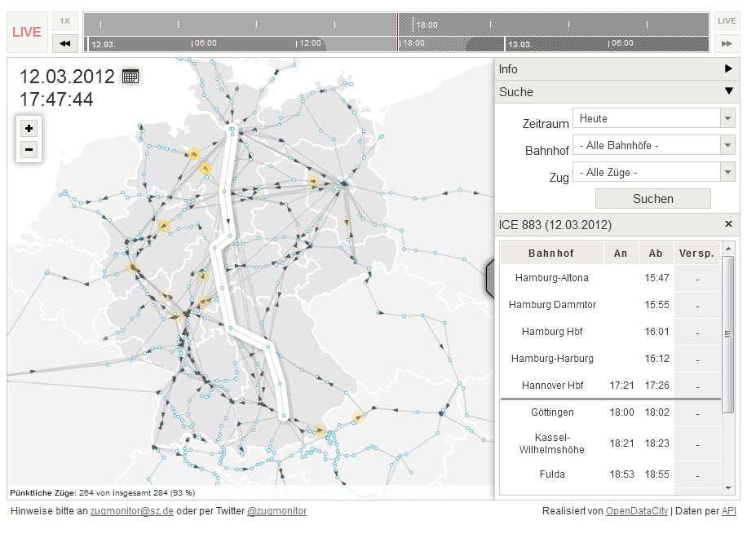
Task: Click the gray LIVE button at top right
Action: (x=727, y=21)
